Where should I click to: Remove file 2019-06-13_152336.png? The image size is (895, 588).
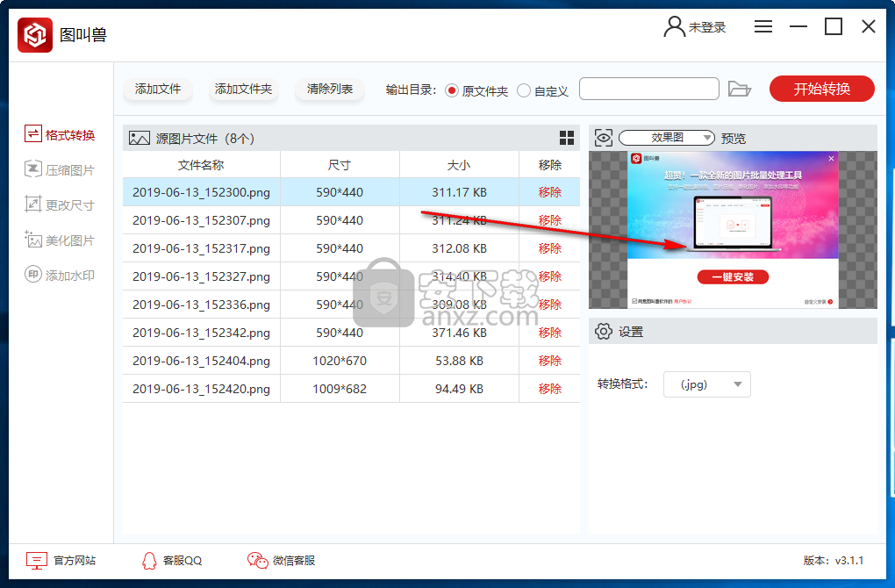[549, 305]
